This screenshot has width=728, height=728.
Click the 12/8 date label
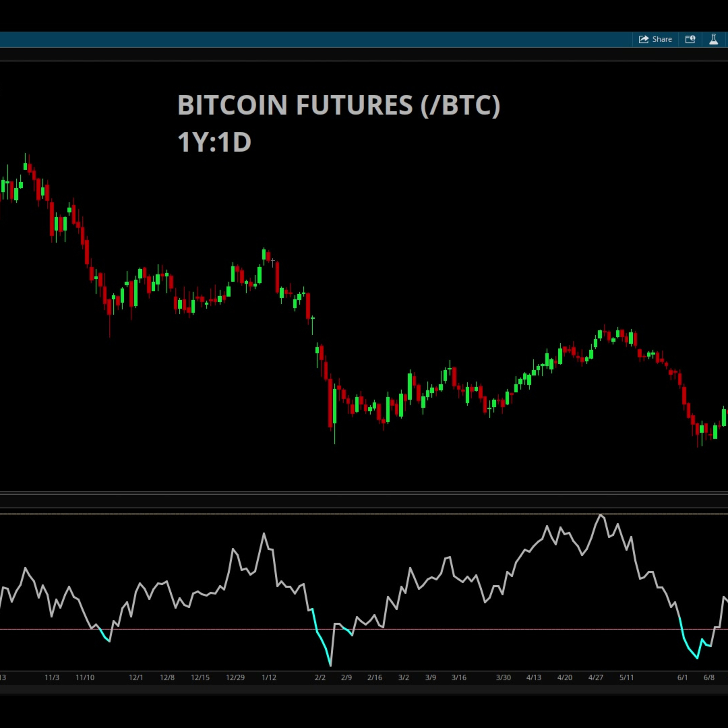tap(167, 678)
